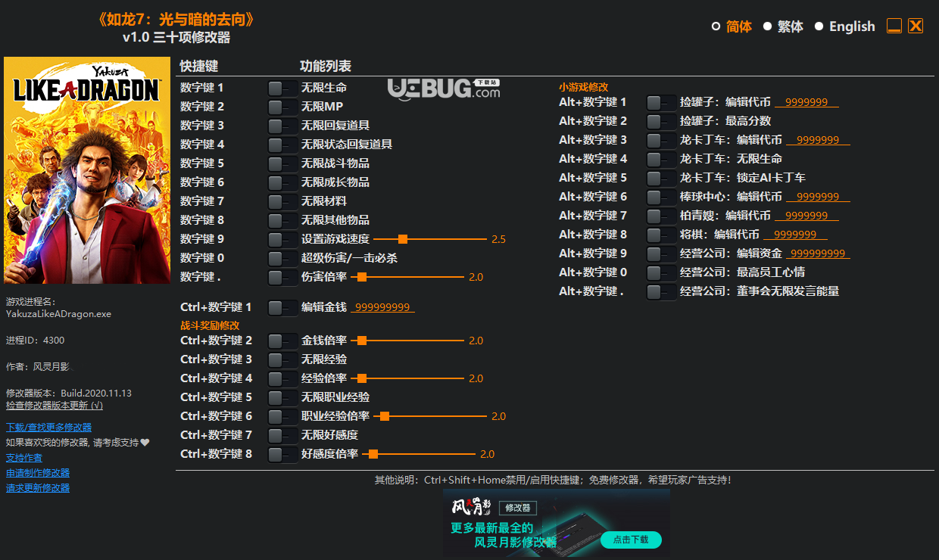Enable 无限经验 toggle

point(282,359)
